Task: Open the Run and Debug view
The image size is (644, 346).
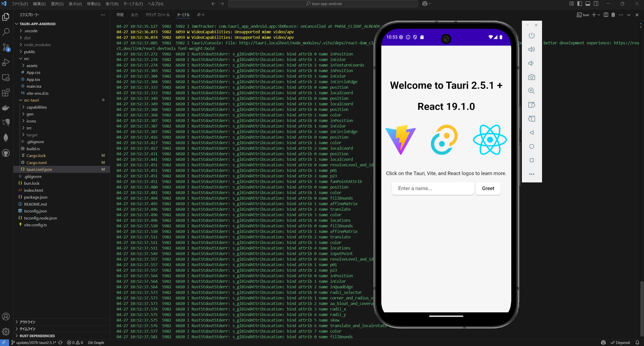Action: (6, 62)
